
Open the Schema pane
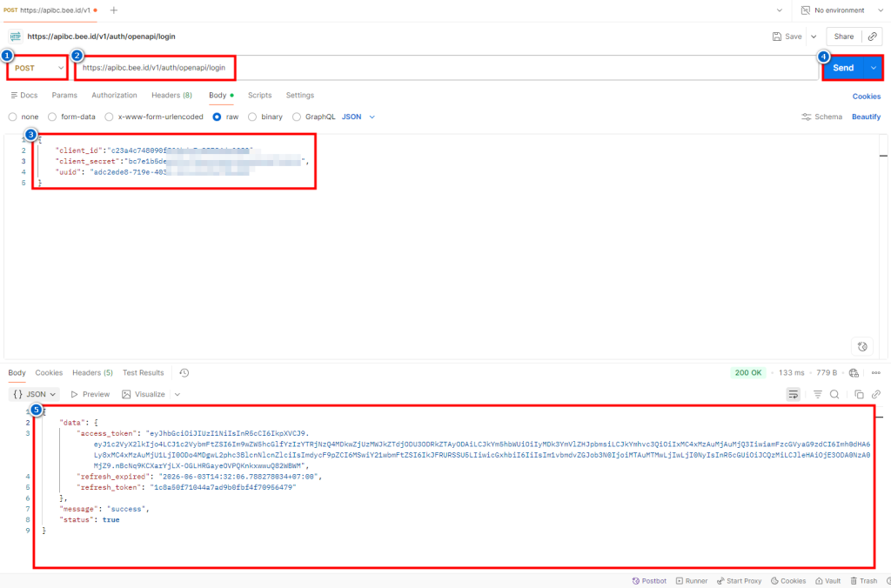click(x=821, y=117)
